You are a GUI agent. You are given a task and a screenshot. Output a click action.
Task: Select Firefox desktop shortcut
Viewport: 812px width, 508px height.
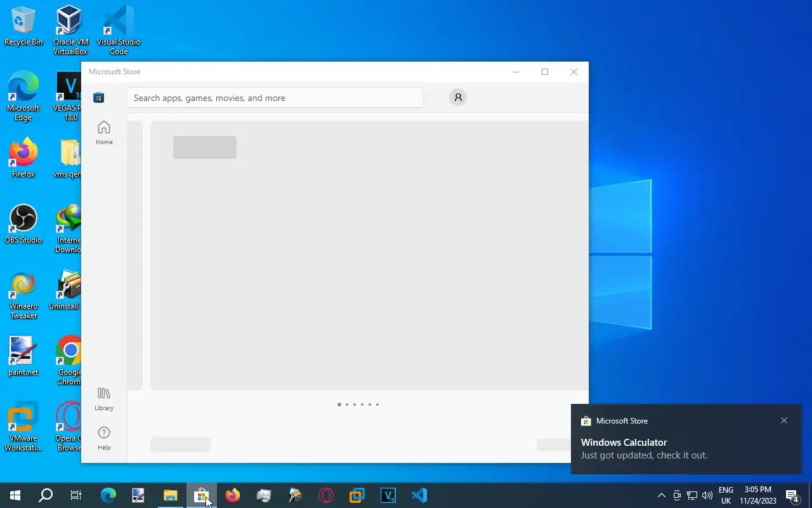[x=23, y=159]
